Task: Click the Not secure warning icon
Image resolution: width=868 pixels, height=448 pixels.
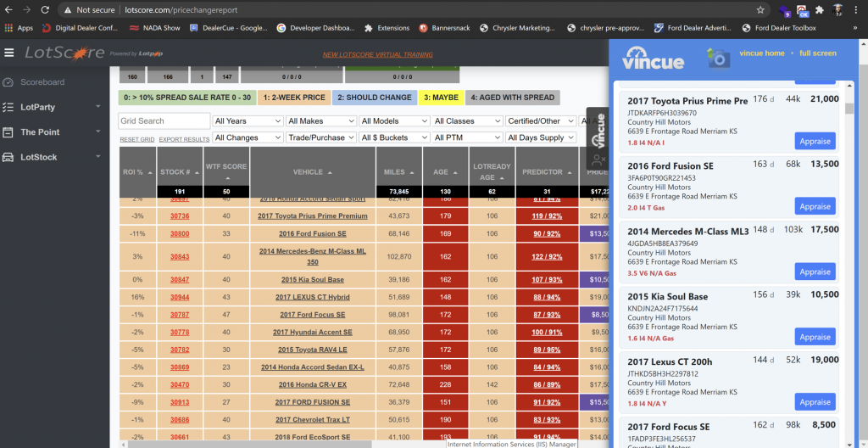Action: (68, 10)
